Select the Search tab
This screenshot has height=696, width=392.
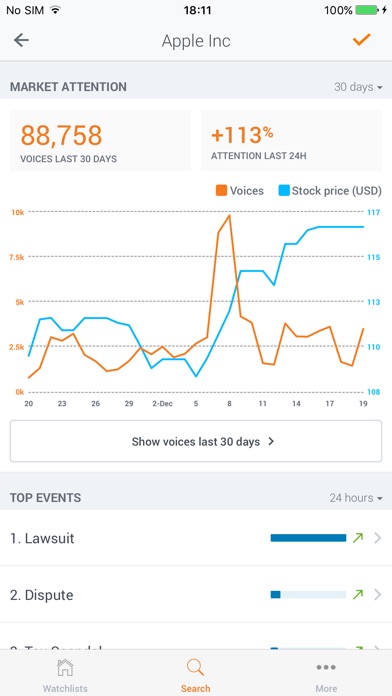coord(195,675)
